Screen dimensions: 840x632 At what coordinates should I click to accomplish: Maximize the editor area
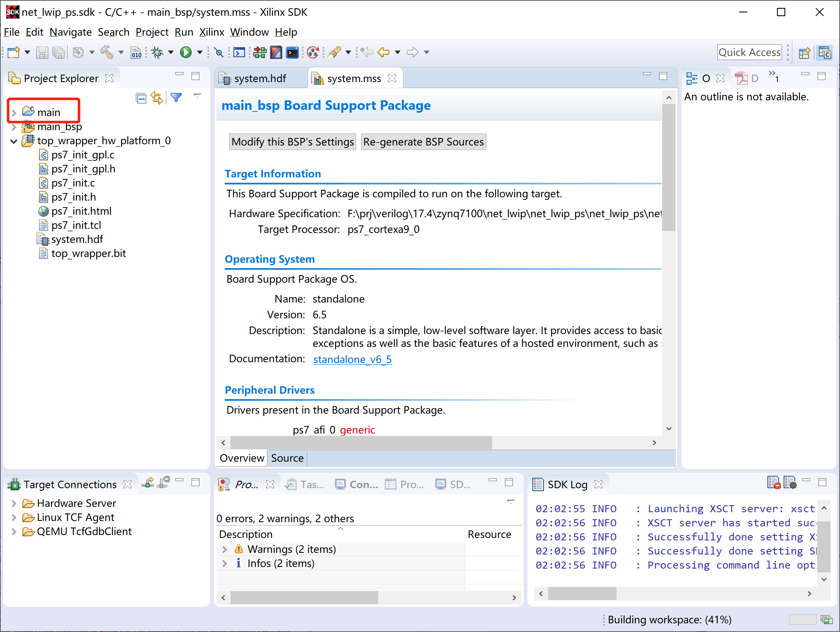[663, 76]
